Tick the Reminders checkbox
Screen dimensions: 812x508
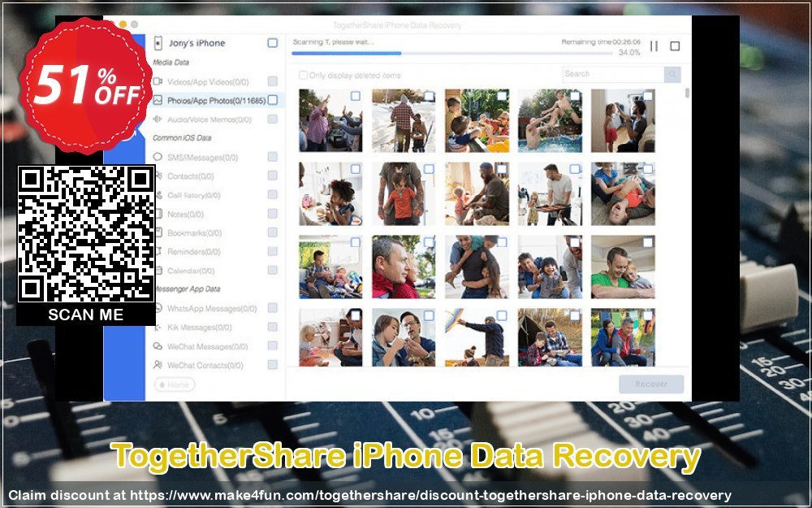(x=272, y=251)
